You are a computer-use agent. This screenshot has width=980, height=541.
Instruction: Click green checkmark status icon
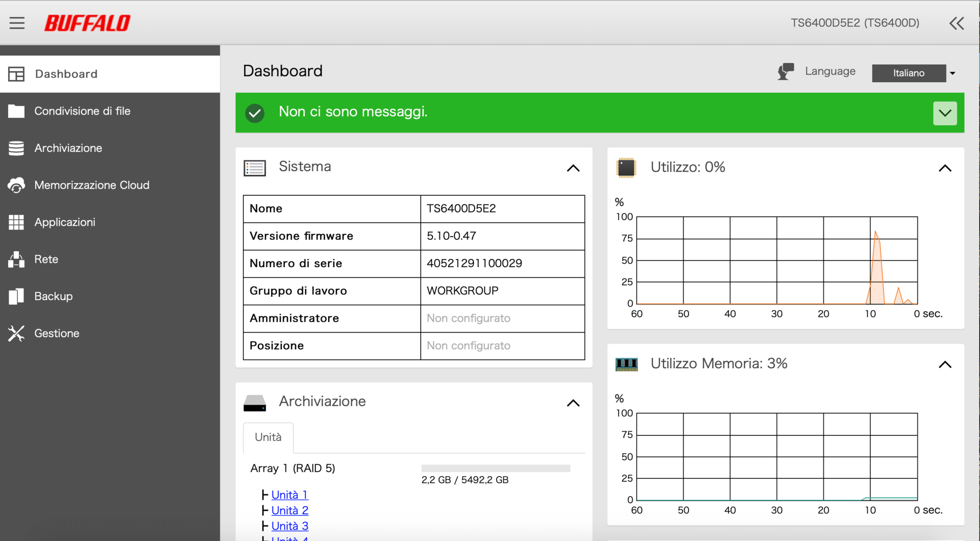coord(255,113)
